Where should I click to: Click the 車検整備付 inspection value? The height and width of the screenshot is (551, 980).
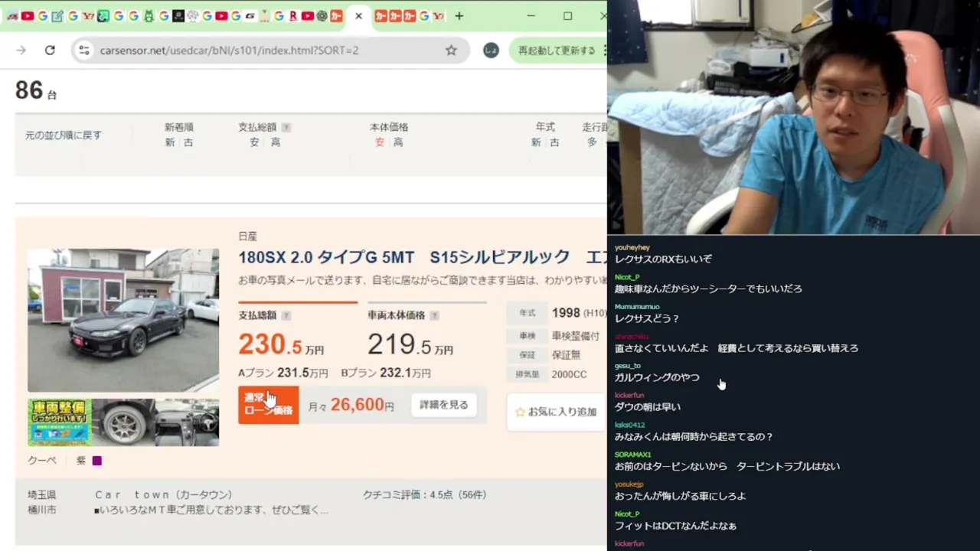click(x=576, y=336)
